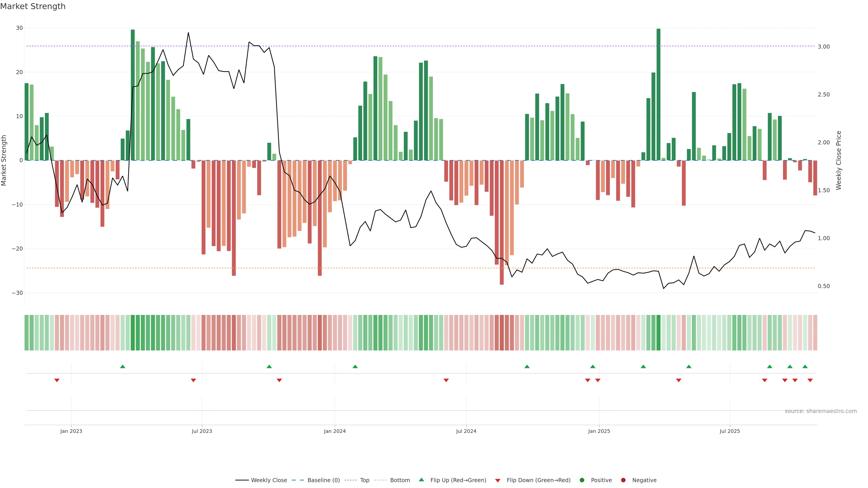
Task: Click the Jan 2025 x-axis label
Action: click(599, 431)
